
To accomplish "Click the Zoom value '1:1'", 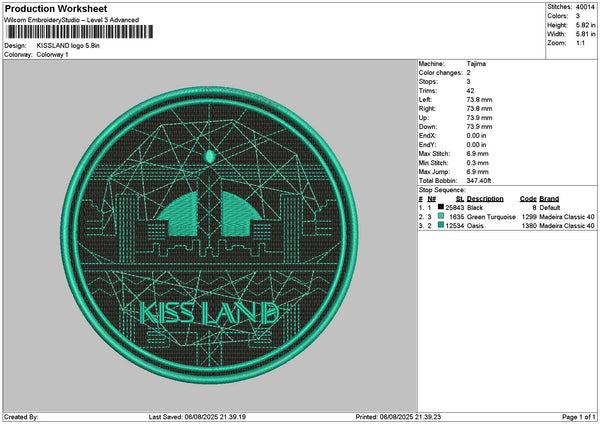I will pos(580,43).
